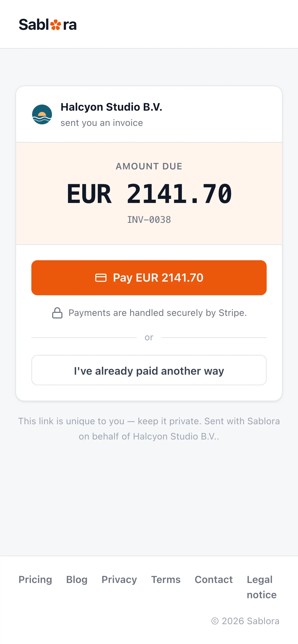Screen dimensions: 298x644
Task: Click the private link disclaimer text
Action: coord(149,429)
